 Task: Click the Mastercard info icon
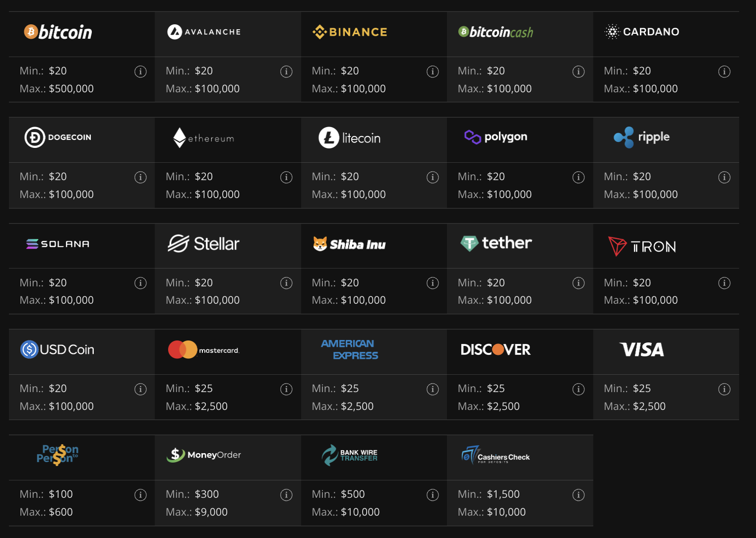(286, 389)
